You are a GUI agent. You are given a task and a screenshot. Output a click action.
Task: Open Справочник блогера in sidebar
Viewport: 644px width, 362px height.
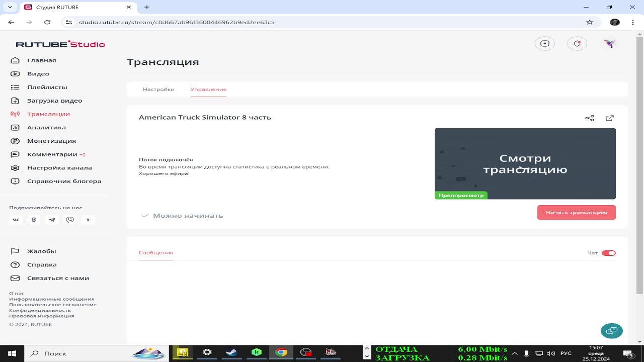point(64,181)
